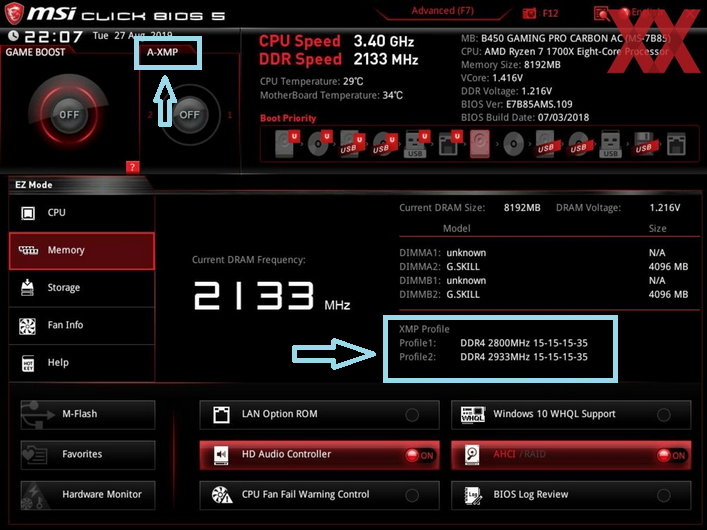Click BIOS Ver: E7B85AMS.109
Screen dimensions: 707x530
click(x=516, y=105)
